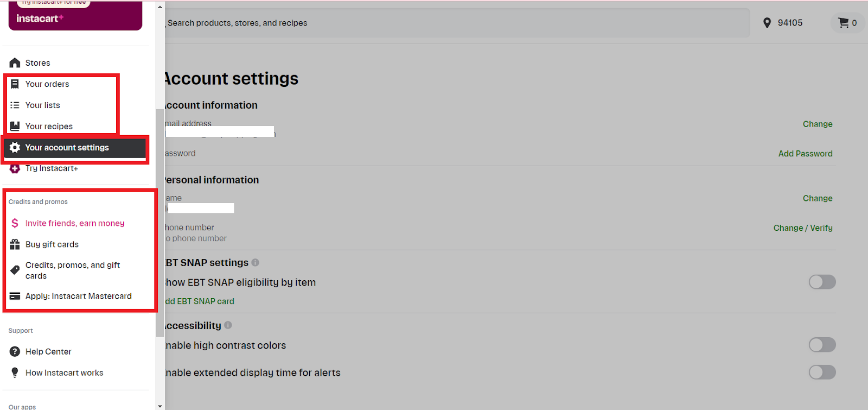Click the credits promo tag icon
868x410 pixels.
click(15, 270)
